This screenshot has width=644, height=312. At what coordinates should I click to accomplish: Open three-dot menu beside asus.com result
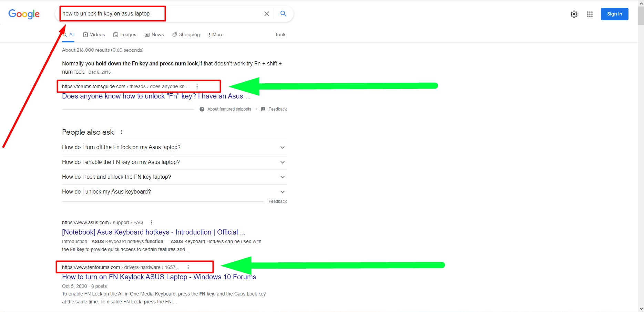coord(152,222)
